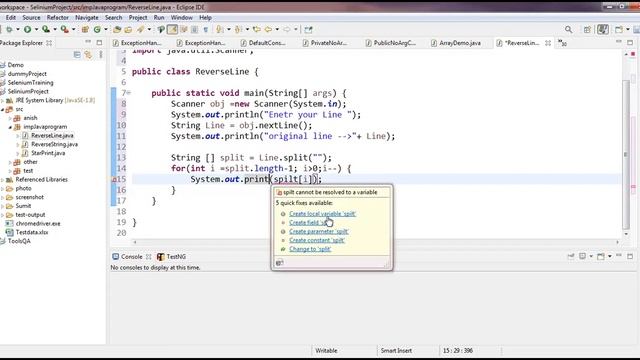Viewport: 640px width, 360px height.
Task: Apply Change to 'split' quick fix
Action: [310, 249]
